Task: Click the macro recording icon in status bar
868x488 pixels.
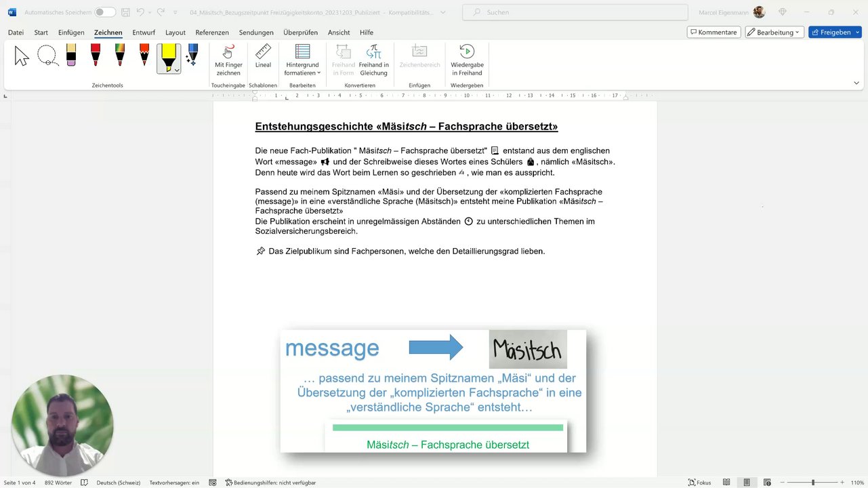Action: click(x=213, y=483)
